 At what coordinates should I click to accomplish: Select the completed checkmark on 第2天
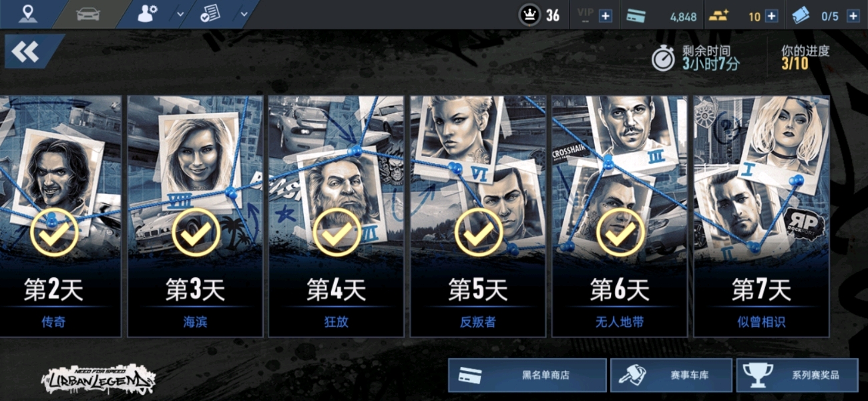[x=55, y=233]
